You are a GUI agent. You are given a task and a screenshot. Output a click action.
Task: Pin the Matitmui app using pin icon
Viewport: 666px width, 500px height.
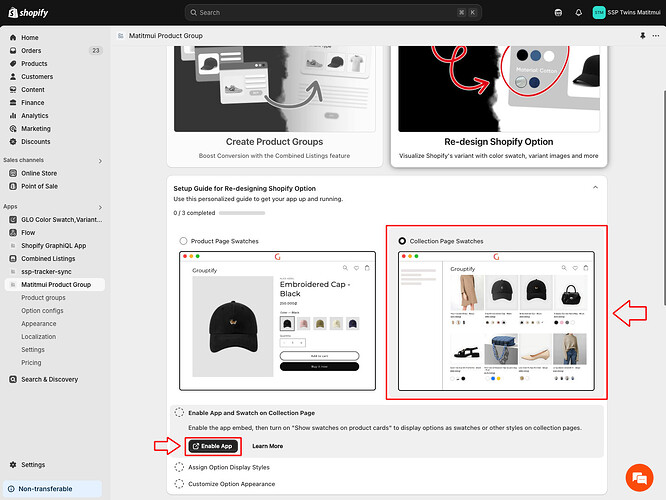[x=642, y=35]
